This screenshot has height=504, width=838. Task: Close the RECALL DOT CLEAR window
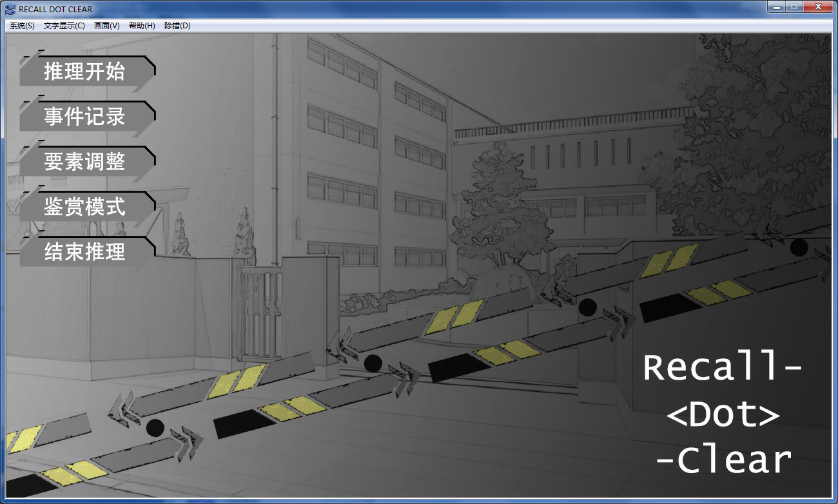pyautogui.click(x=818, y=7)
